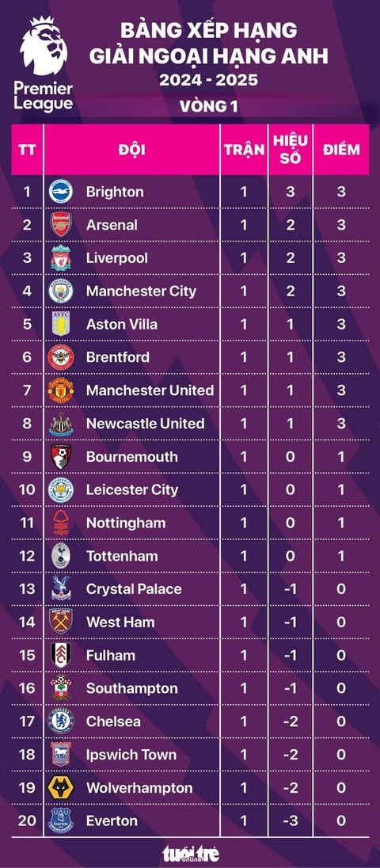380x868 pixels.
Task: Click the Manchester United club crest
Action: (x=61, y=390)
